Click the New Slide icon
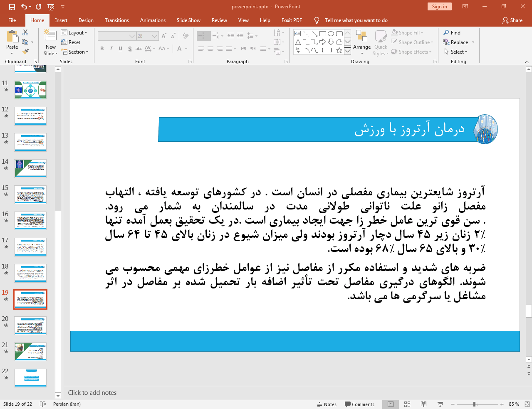 (x=50, y=36)
